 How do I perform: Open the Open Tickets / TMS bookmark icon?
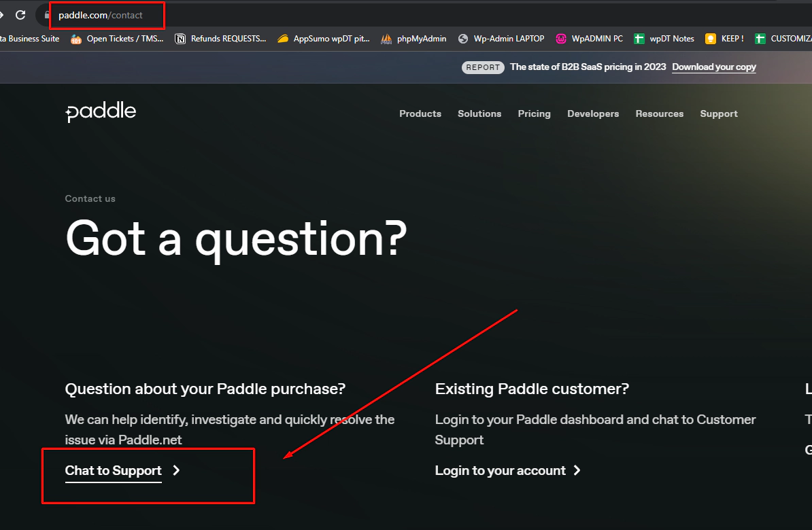pyautogui.click(x=76, y=39)
